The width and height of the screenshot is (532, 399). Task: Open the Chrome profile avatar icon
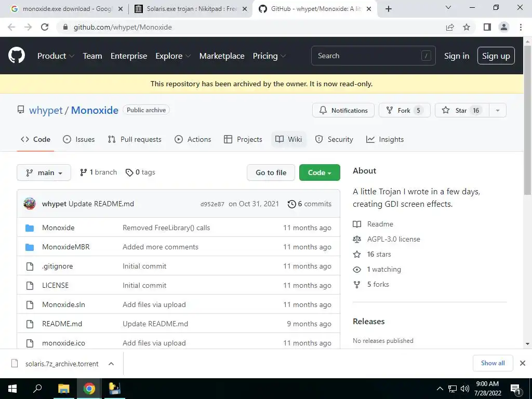[x=504, y=27]
